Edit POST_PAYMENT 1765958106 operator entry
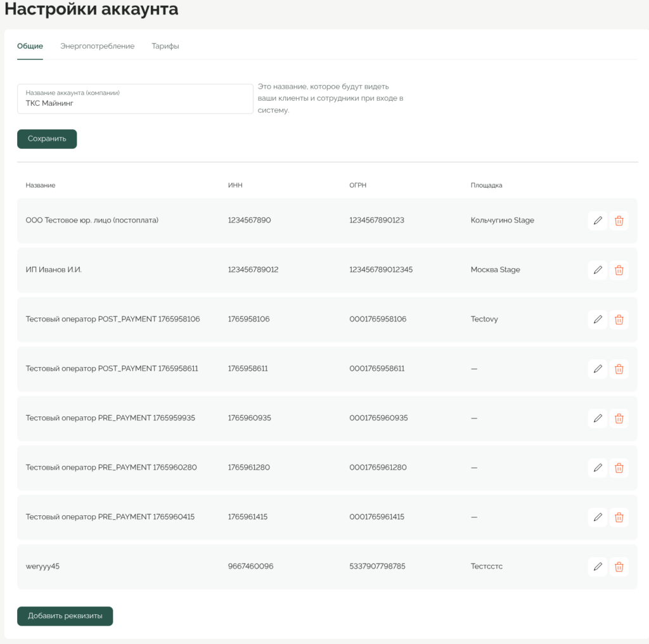This screenshot has width=649, height=644. point(597,319)
